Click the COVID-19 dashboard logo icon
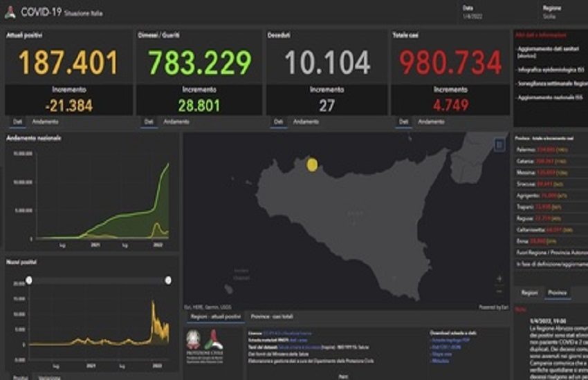Screen dimensions: 588x380 [x=10, y=12]
